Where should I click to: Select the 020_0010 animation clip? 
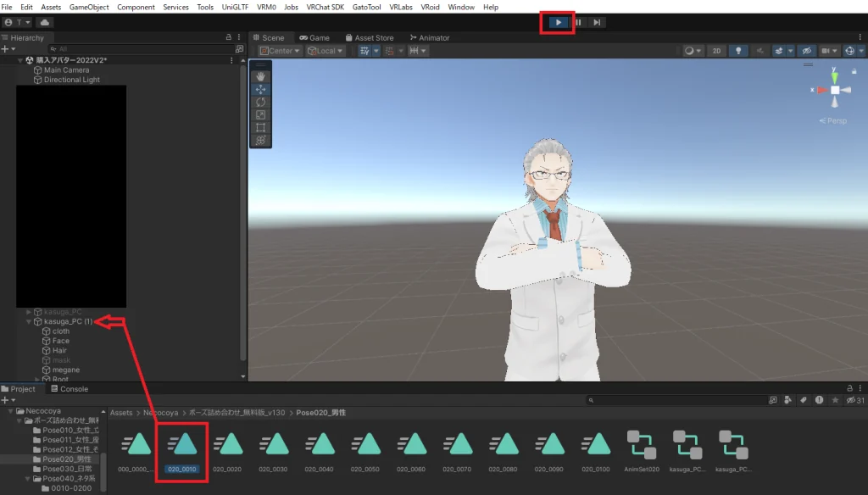[182, 453]
